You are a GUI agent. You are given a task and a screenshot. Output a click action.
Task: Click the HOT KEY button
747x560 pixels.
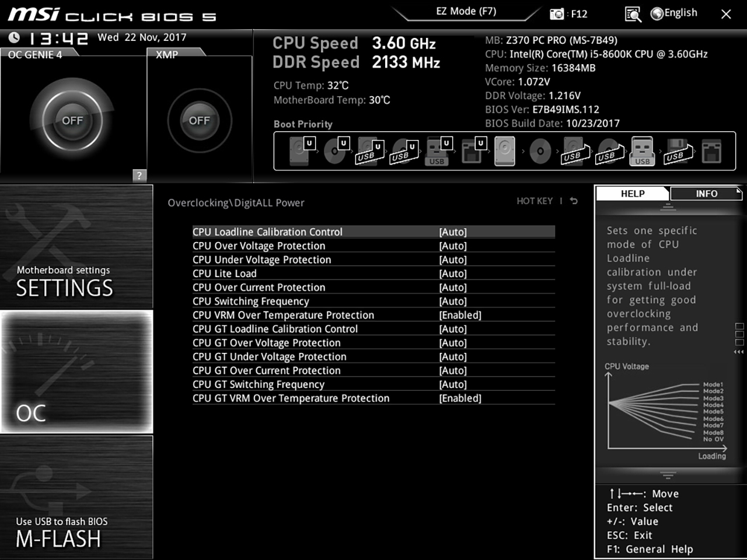coord(535,201)
